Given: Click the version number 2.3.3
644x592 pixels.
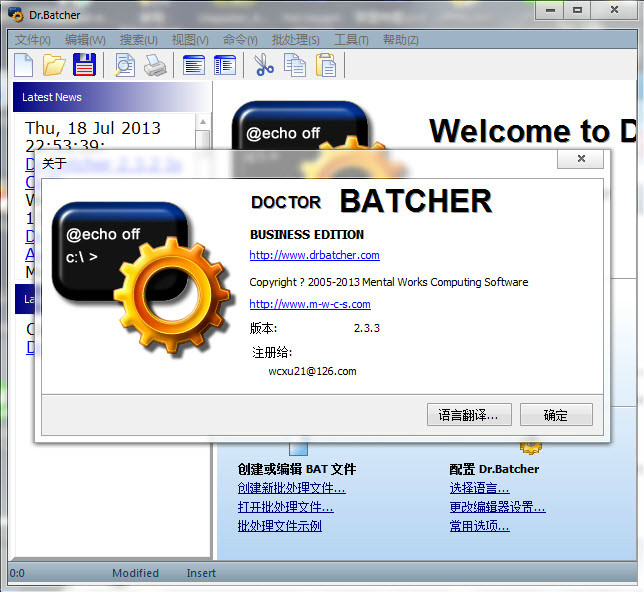Looking at the screenshot, I should [x=367, y=328].
